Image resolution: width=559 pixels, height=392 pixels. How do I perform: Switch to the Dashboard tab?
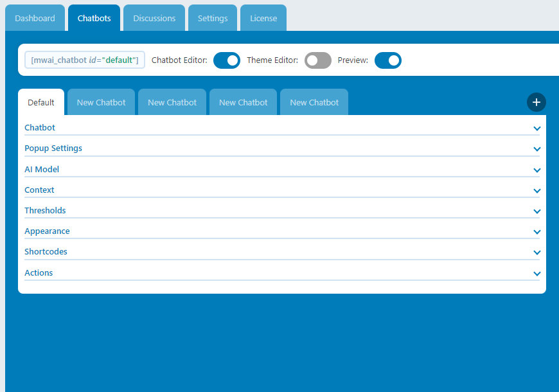[x=35, y=19]
